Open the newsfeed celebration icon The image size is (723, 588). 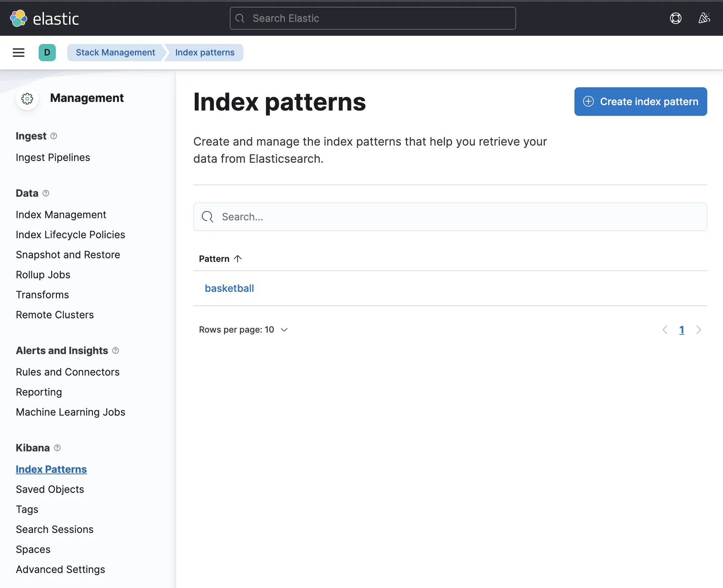click(704, 18)
